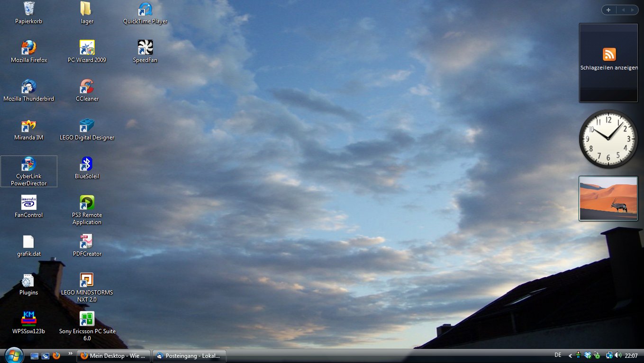644x363 pixels.
Task: Select the Sony Ericsson PC Suite shortcut
Action: coord(87,319)
